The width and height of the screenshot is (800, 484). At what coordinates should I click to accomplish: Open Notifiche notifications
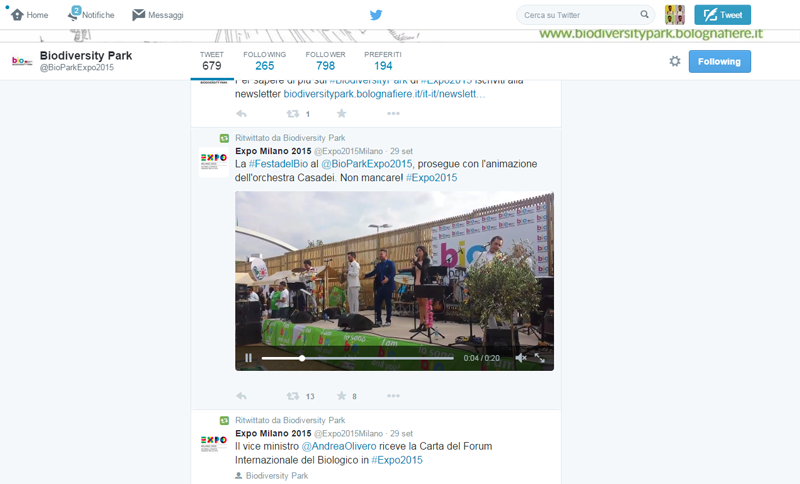pos(91,14)
